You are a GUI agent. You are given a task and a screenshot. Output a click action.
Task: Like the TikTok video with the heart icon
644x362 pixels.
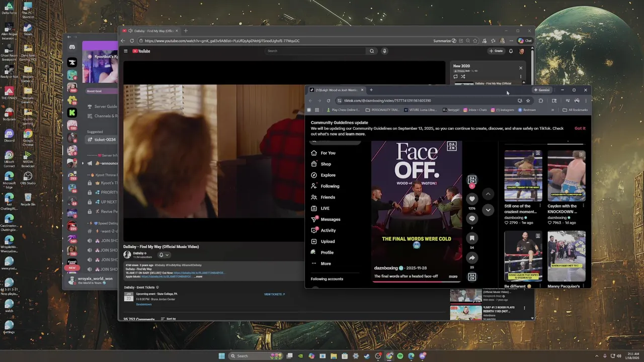(472, 199)
